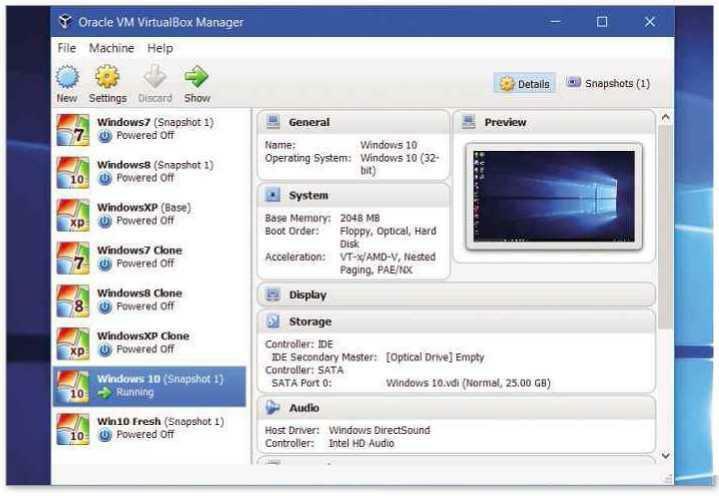Screen dimensions: 719x496
Task: Open the Help menu
Action: pyautogui.click(x=160, y=48)
